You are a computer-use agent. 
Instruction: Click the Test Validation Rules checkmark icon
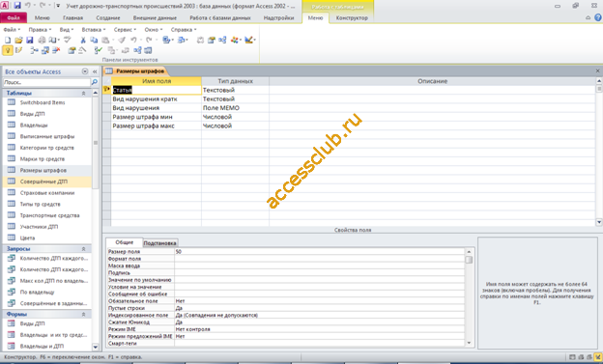click(x=99, y=50)
